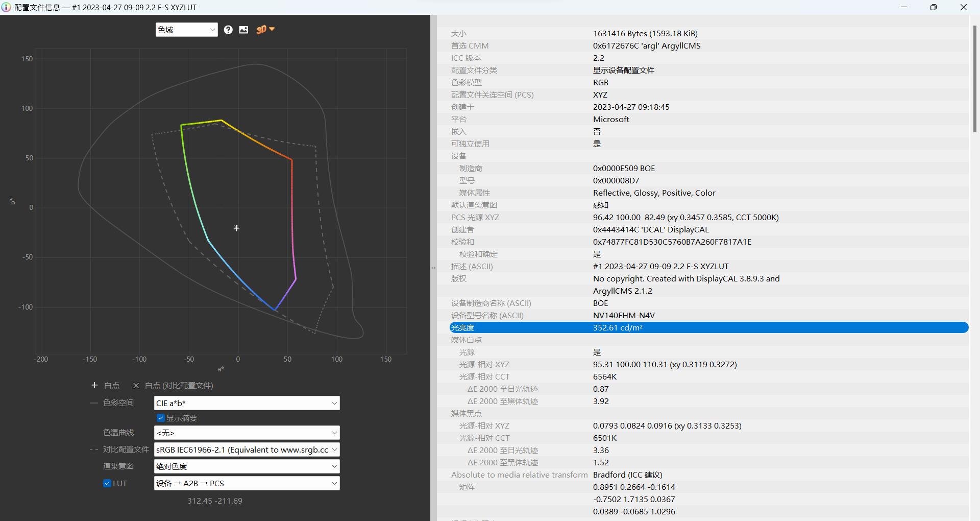This screenshot has width=980, height=521.
Task: Uncheck the 显示摘要 checkbox
Action: pos(161,418)
